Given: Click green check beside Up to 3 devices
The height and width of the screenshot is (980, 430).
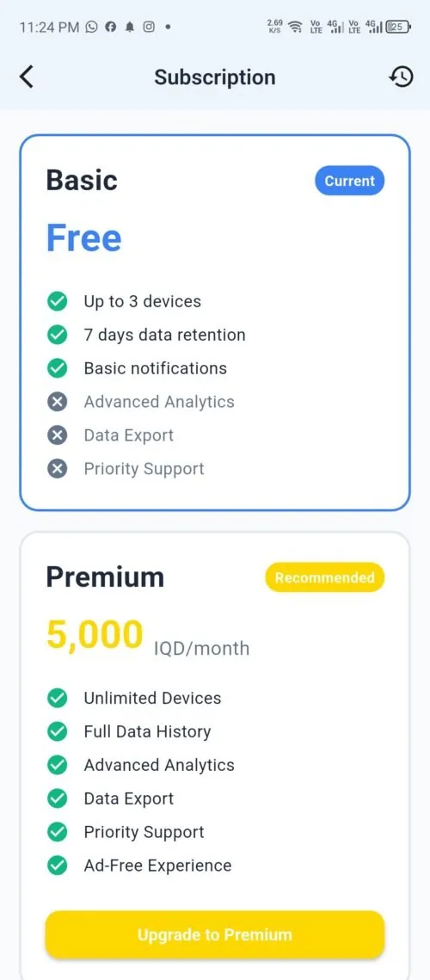Looking at the screenshot, I should 57,301.
